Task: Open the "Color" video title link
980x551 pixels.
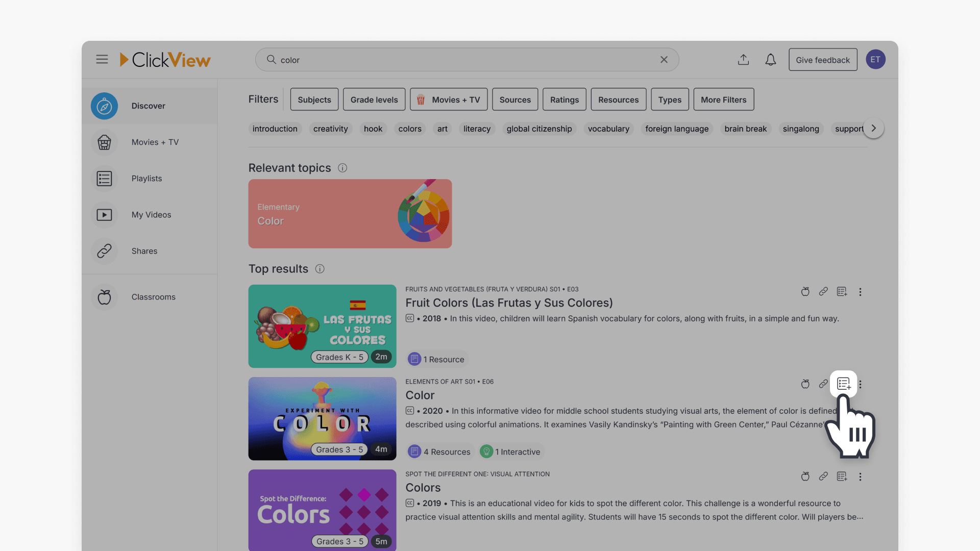Action: [x=420, y=395]
